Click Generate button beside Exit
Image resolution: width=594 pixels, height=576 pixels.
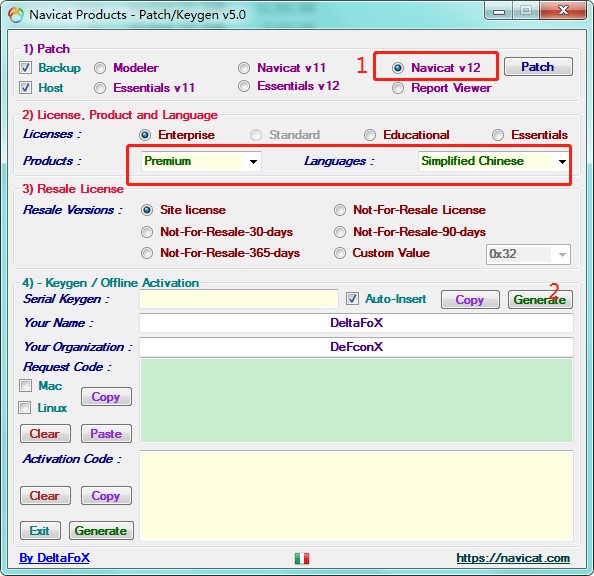[x=101, y=531]
